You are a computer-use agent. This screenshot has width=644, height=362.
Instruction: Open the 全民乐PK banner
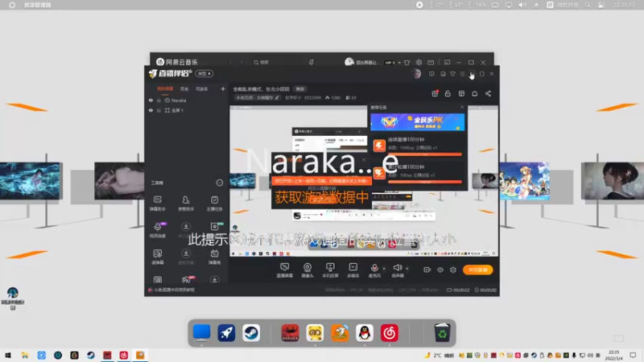click(417, 122)
